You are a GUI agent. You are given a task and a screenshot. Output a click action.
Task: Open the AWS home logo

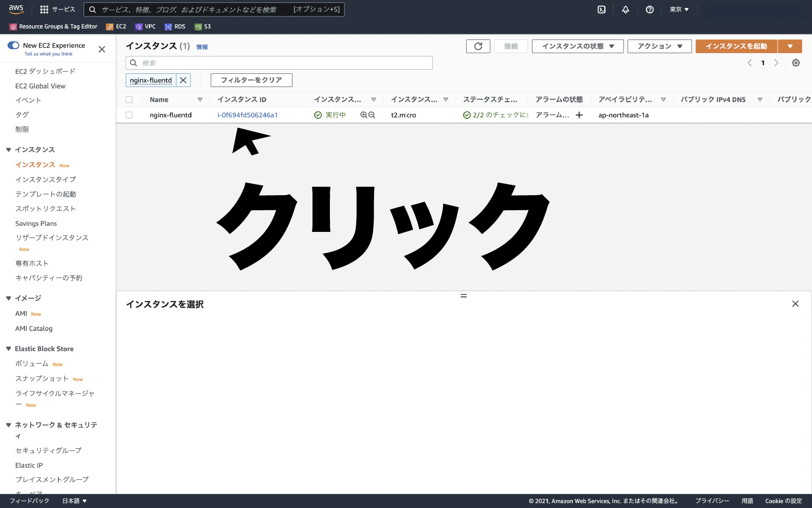pos(16,9)
